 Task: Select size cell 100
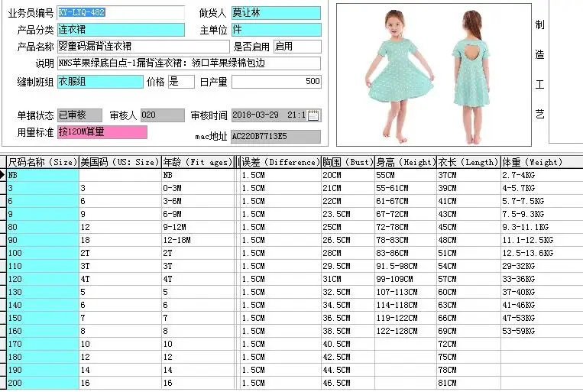coord(43,253)
